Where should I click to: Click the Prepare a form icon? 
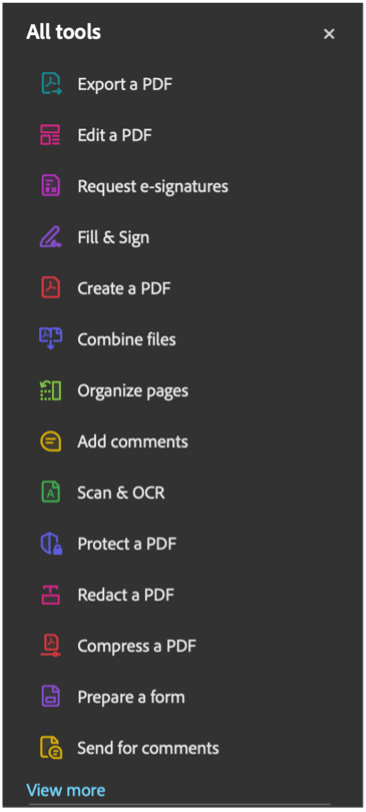click(x=51, y=697)
